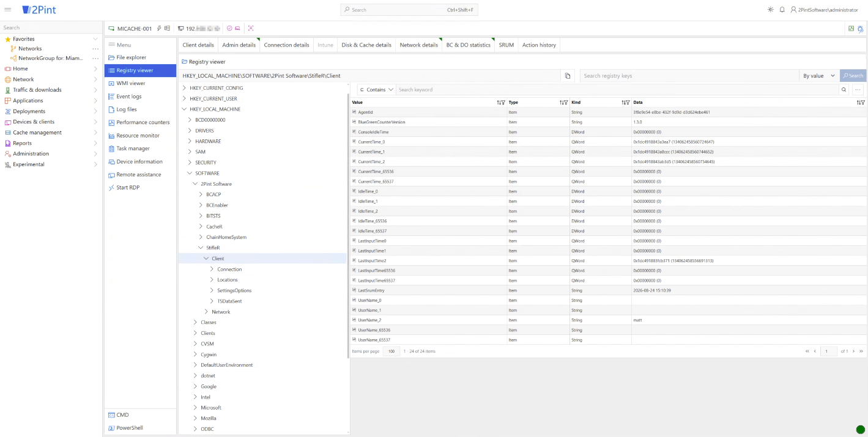Click the pink vehicle icon in device bar
This screenshot has width=868, height=437.
237,28
